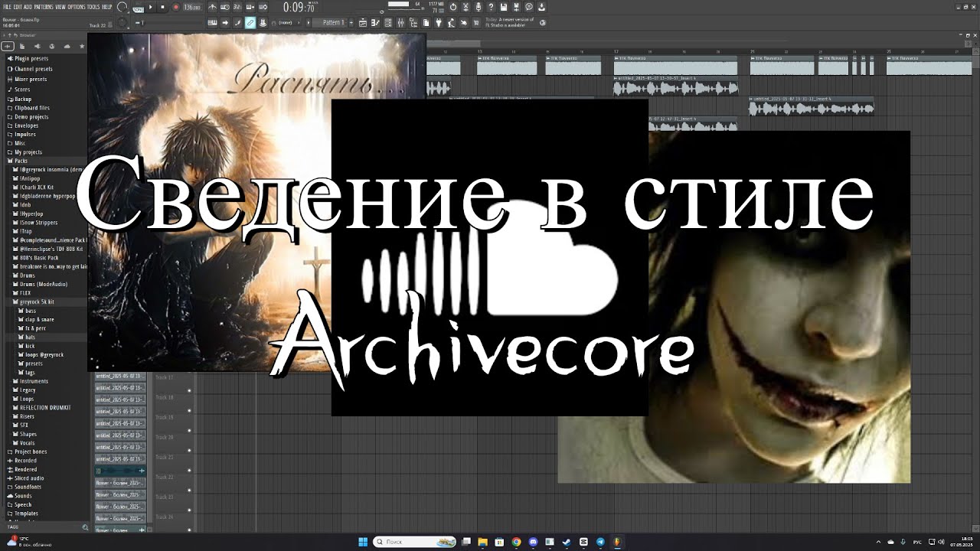Click the Browser cloud icon
The image size is (980, 551).
point(67,46)
